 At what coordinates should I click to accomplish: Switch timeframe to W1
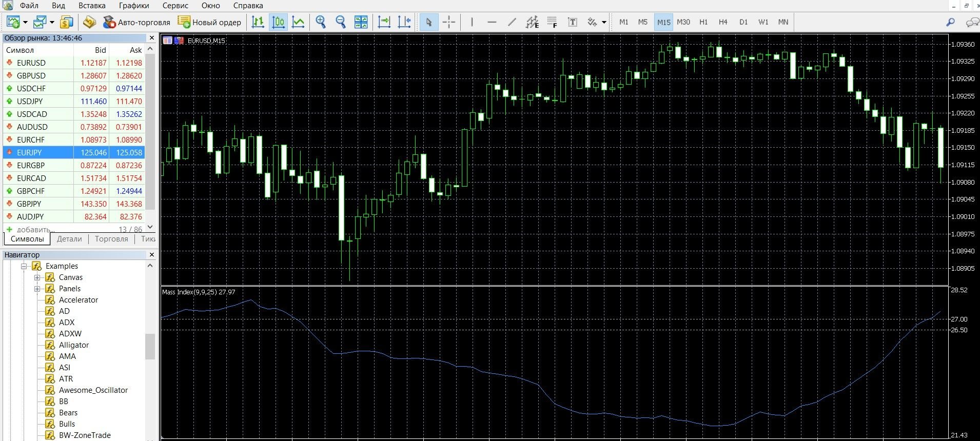click(763, 22)
